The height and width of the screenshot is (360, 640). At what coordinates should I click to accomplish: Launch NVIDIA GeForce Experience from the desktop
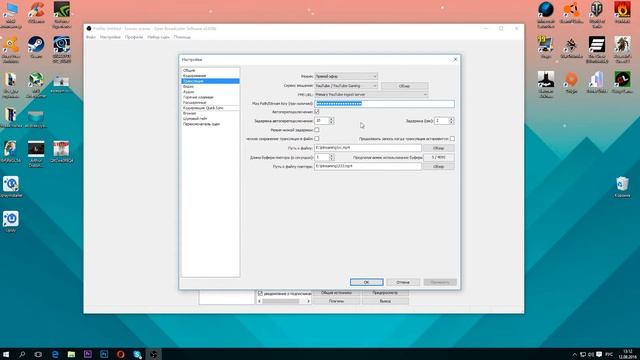pyautogui.click(x=61, y=14)
